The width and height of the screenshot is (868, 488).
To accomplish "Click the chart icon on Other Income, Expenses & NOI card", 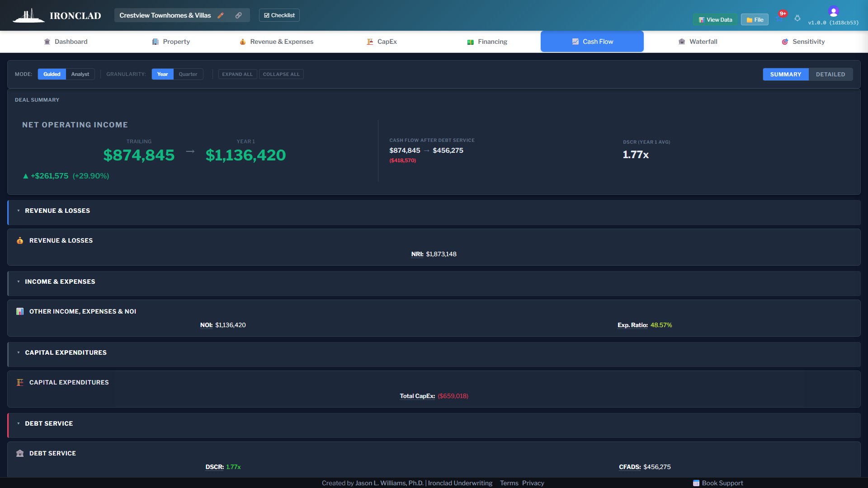I will (x=20, y=311).
